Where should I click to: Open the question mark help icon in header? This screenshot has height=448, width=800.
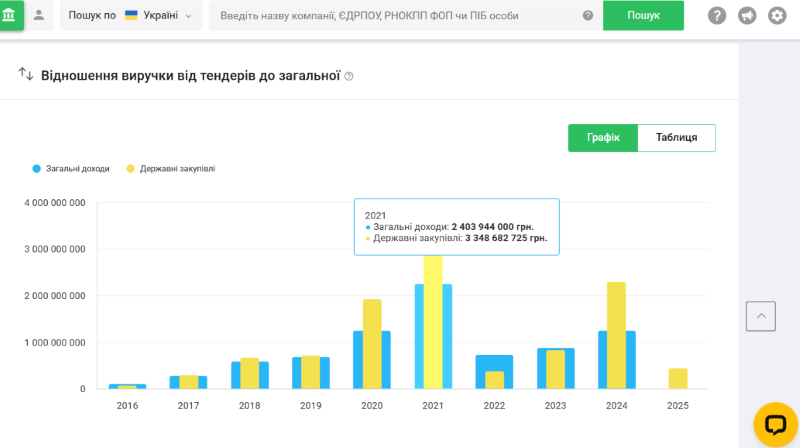coord(717,16)
